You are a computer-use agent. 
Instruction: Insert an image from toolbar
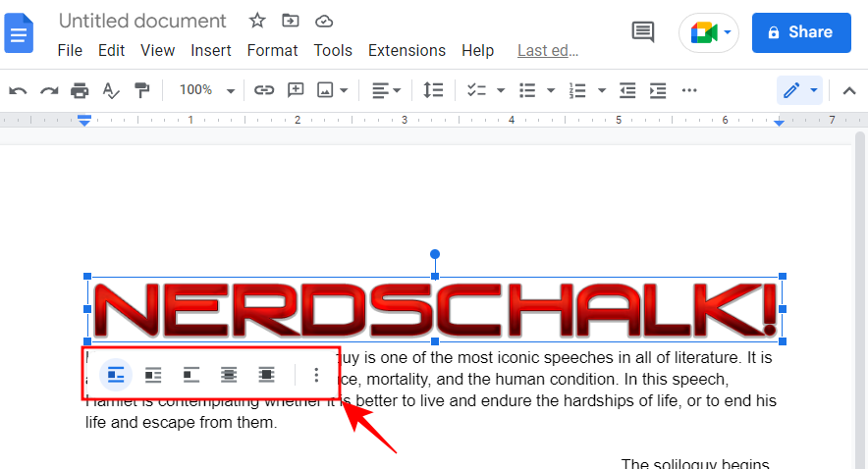[325, 90]
